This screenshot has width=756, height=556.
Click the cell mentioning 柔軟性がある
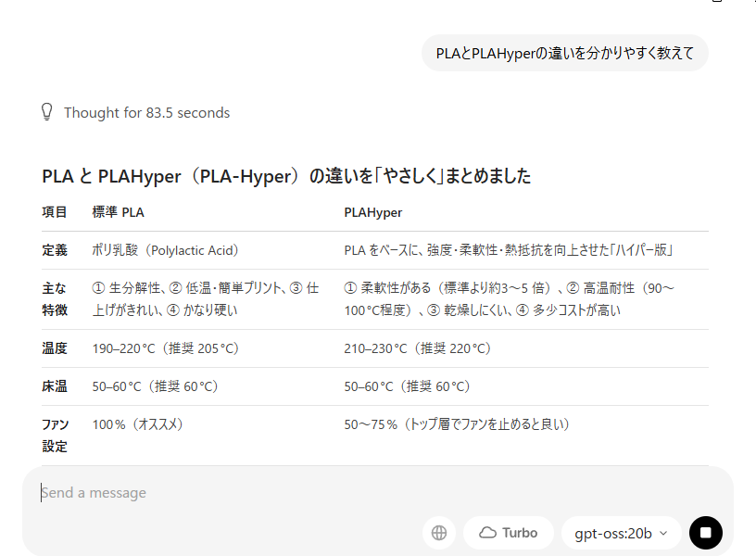510,299
